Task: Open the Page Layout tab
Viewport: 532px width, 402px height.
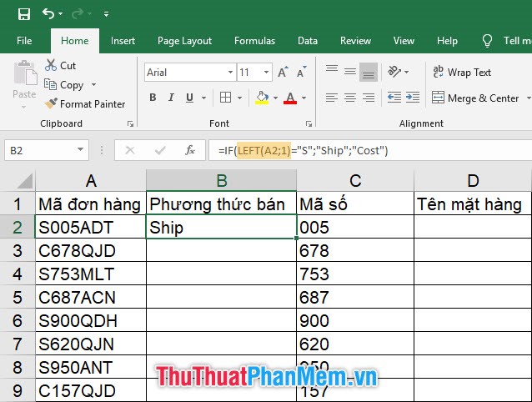Action: pos(184,41)
